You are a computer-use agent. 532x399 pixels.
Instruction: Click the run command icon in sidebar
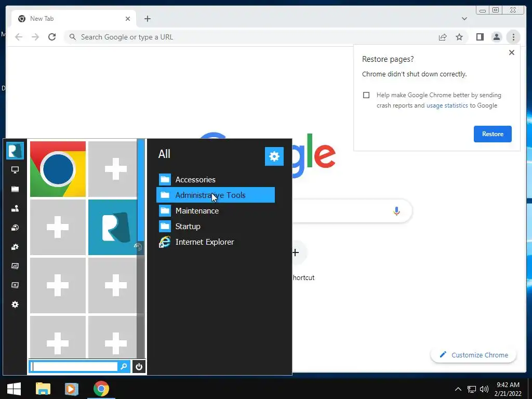[15, 285]
